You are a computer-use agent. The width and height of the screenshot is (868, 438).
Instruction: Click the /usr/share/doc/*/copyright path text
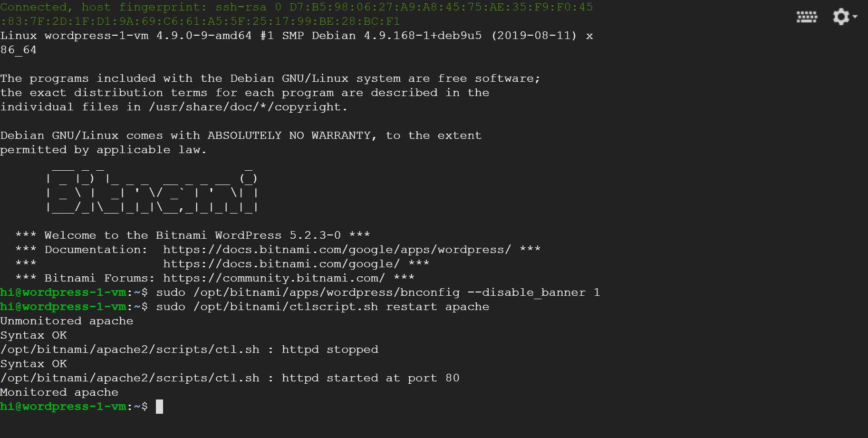248,107
